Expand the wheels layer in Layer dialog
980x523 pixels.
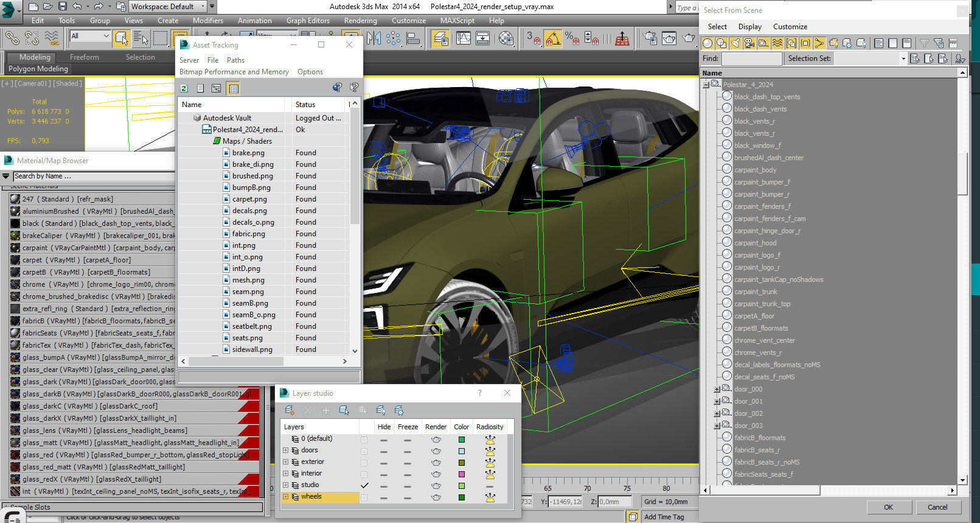[x=285, y=497]
